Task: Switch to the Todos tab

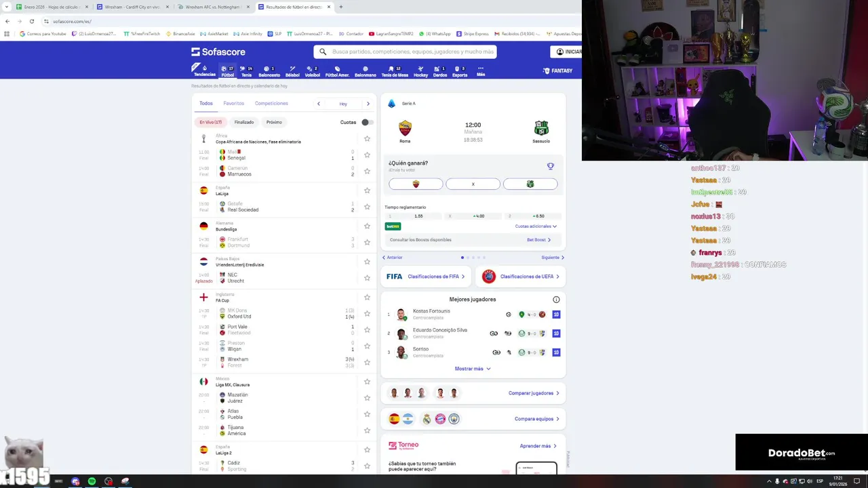Action: tap(206, 104)
